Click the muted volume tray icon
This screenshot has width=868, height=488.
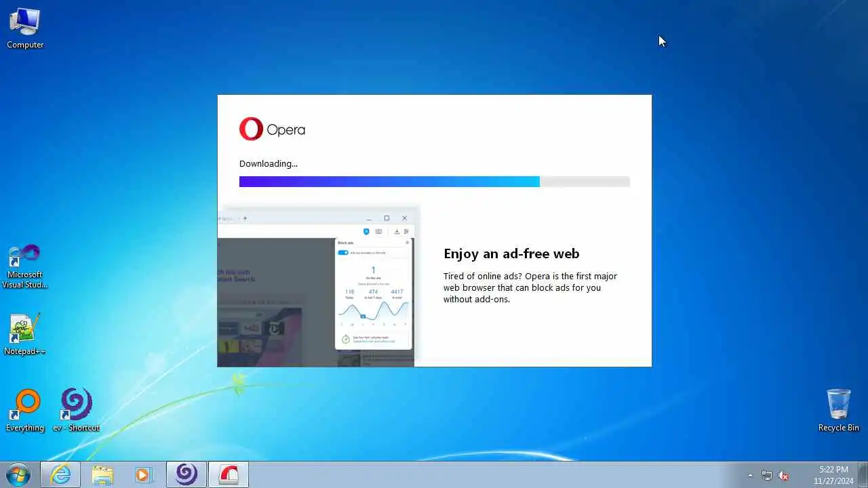coord(783,475)
